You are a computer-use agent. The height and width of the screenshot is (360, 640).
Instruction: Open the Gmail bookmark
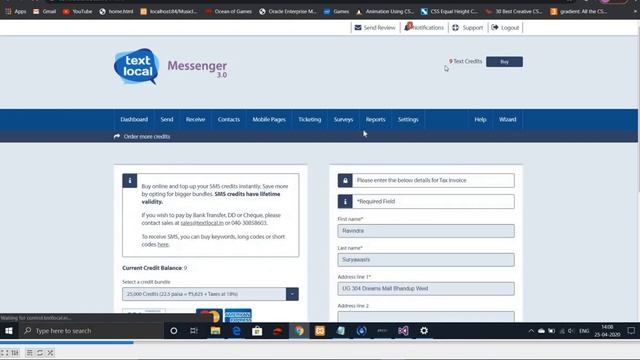click(44, 11)
